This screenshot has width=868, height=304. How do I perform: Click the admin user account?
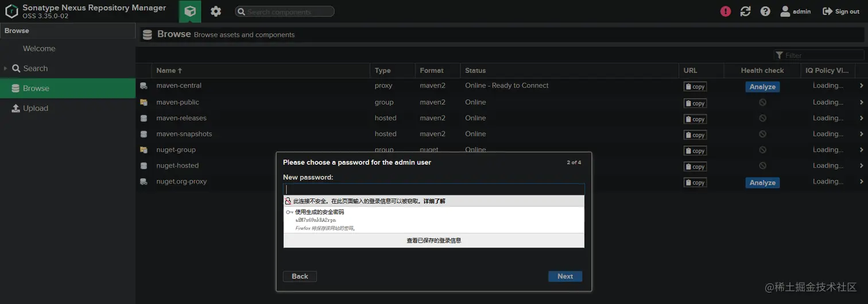pos(795,11)
